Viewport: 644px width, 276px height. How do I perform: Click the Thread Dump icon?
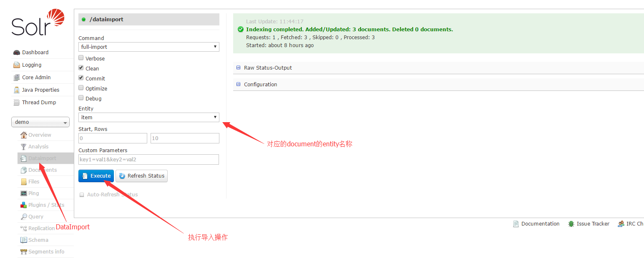17,103
